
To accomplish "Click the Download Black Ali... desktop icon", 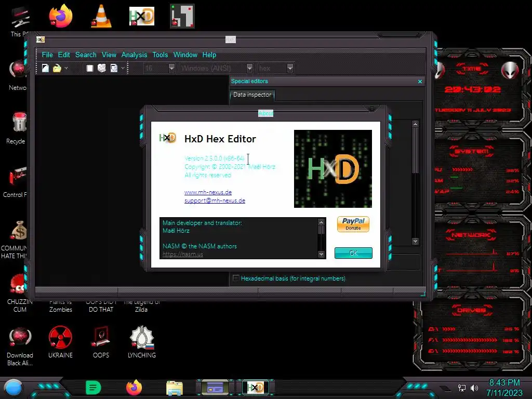I will pyautogui.click(x=20, y=338).
